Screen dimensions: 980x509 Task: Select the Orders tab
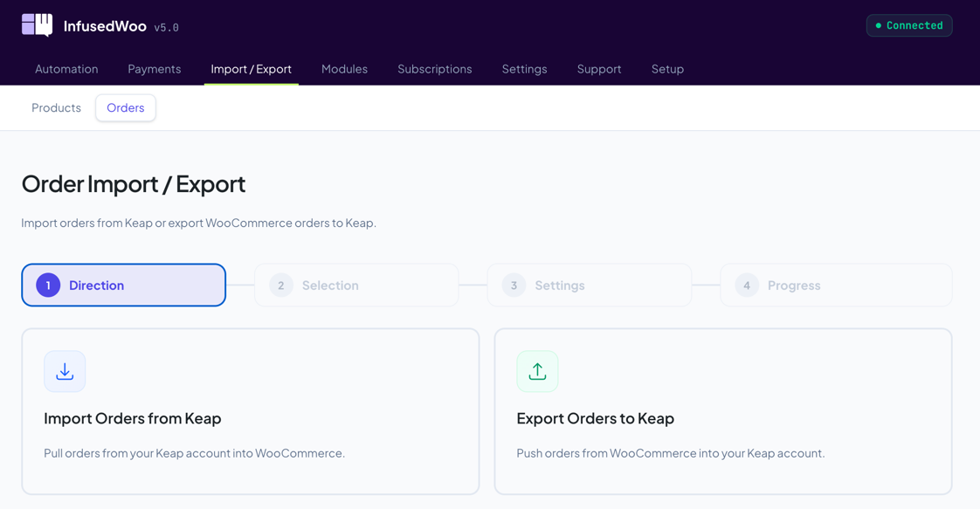tap(125, 107)
